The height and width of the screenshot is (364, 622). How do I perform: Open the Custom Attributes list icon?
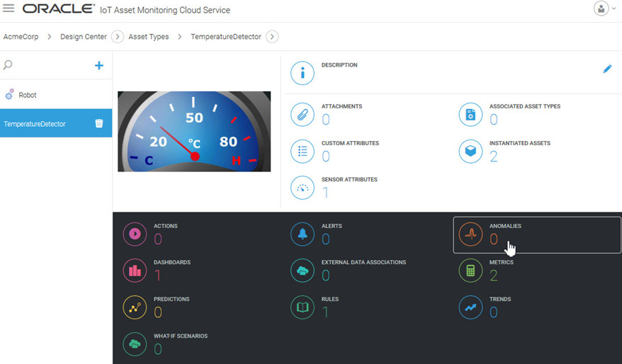pyautogui.click(x=302, y=151)
